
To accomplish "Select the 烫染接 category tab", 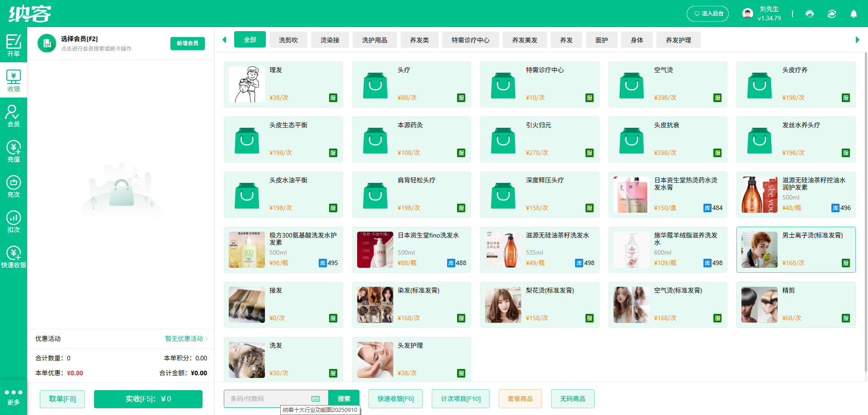I will pos(330,40).
